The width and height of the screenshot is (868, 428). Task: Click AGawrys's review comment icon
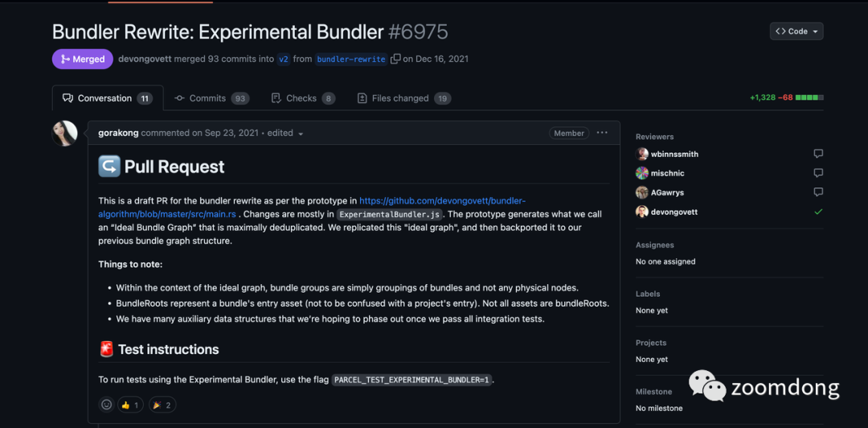coord(818,192)
